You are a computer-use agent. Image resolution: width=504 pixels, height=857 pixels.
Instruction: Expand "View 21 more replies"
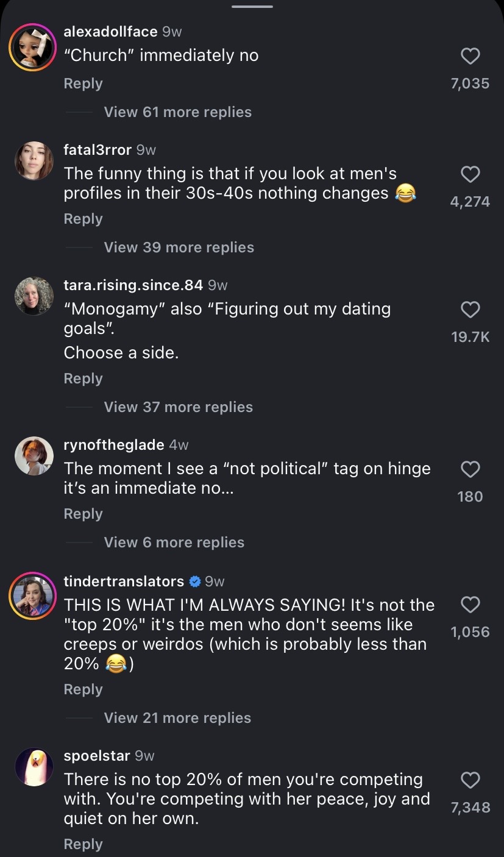point(177,718)
